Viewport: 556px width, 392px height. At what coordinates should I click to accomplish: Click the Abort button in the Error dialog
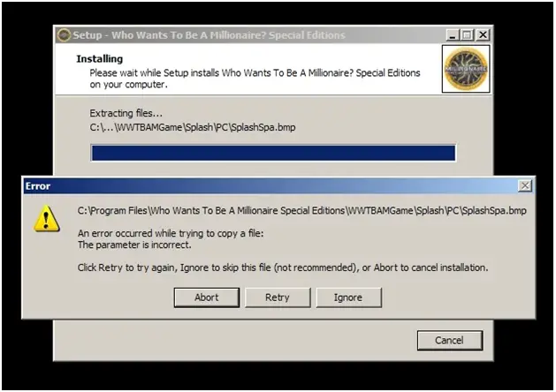[206, 298]
